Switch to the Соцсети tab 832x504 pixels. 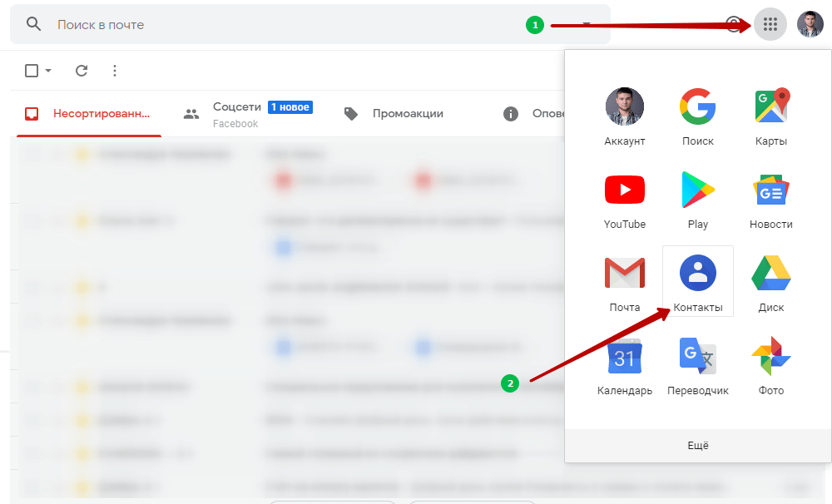(247, 114)
